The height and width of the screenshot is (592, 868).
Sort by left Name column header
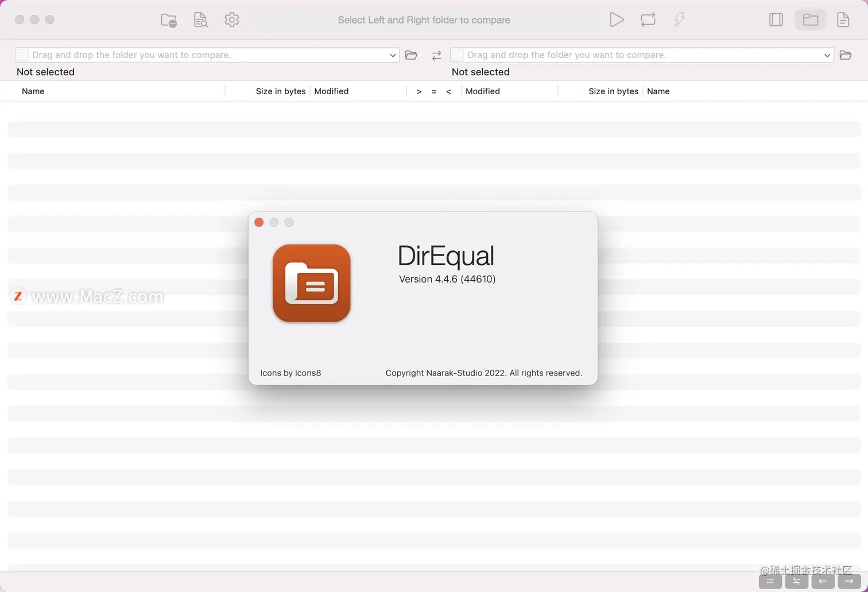[33, 91]
